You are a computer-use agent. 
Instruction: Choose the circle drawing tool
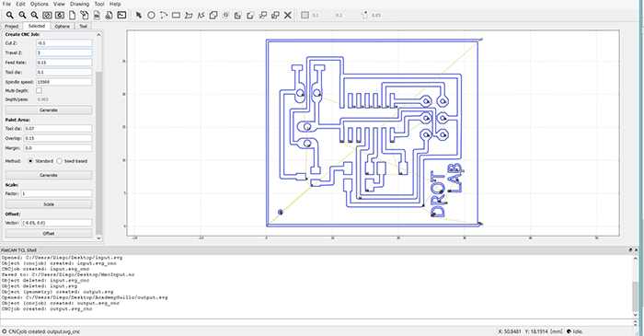pos(151,16)
